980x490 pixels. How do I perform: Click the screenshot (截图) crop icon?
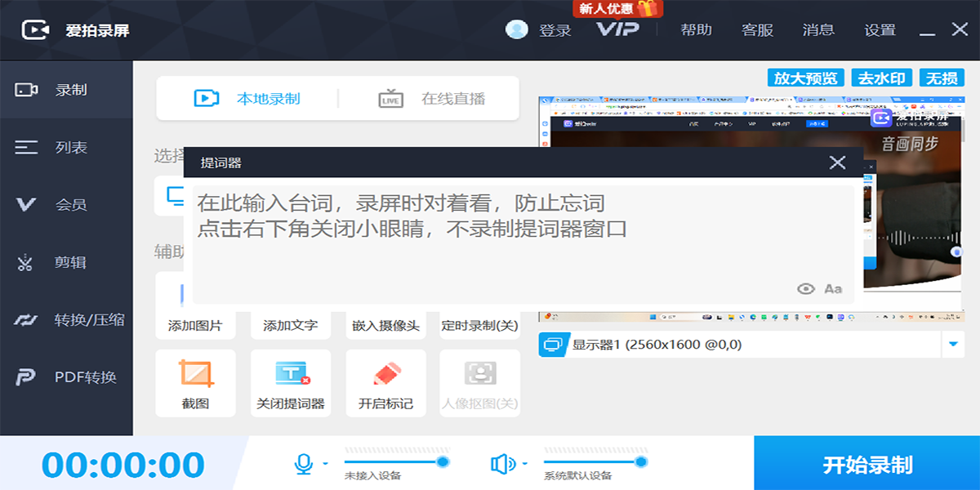coord(196,374)
